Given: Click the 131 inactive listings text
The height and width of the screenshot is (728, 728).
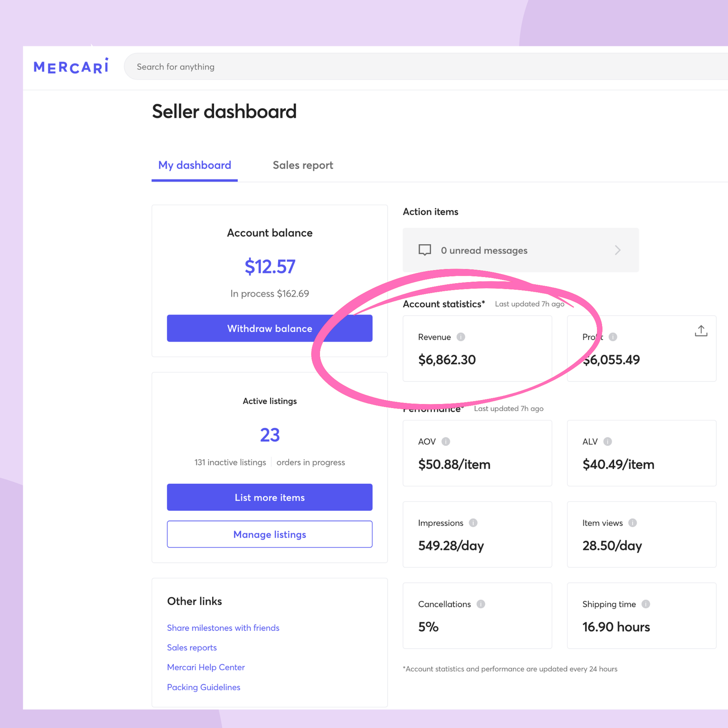Looking at the screenshot, I should coord(230,462).
